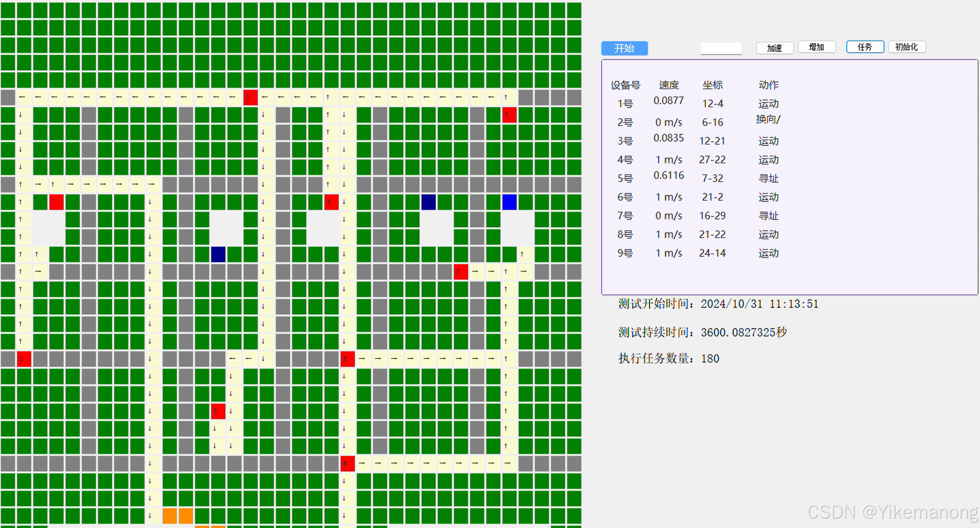Click red vehicle marker number 3

pos(331,202)
